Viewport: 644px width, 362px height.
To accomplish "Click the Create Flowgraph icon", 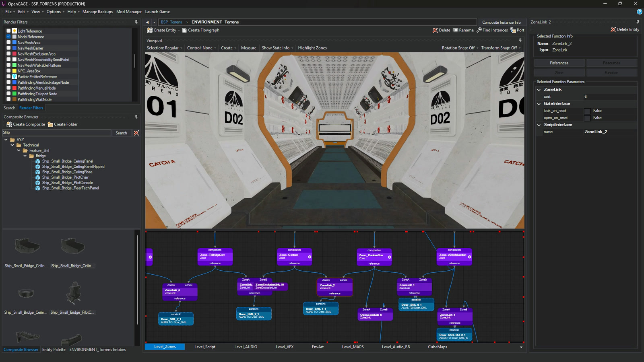I will [x=185, y=30].
